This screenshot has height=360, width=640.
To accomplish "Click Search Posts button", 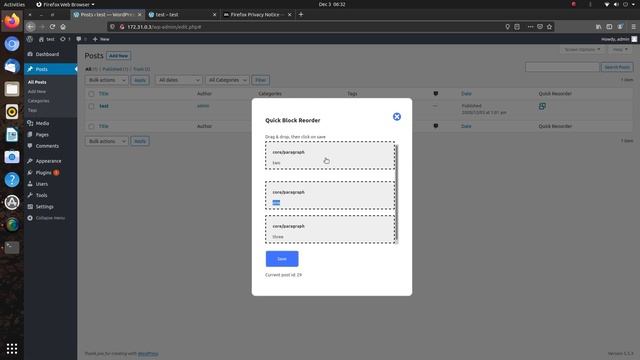I will point(617,67).
